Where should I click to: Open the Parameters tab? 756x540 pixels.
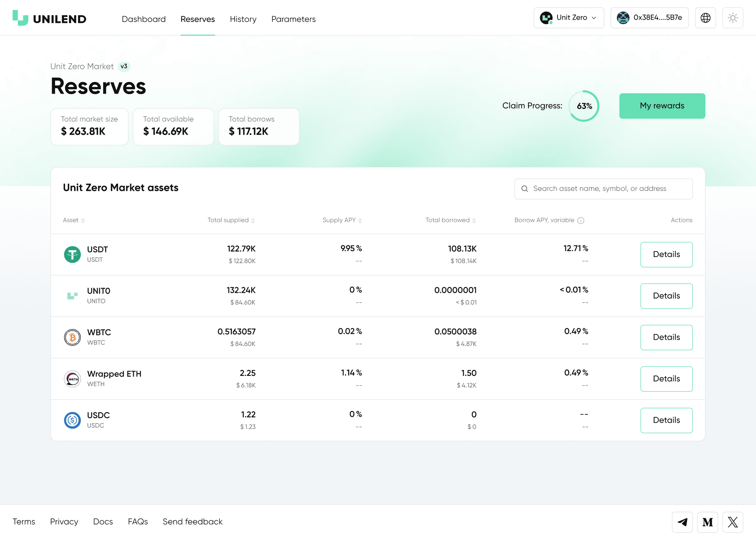click(293, 19)
